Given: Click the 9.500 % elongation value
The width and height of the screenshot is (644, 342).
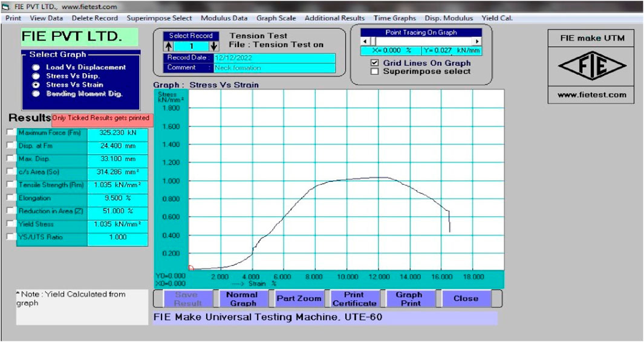Looking at the screenshot, I should (118, 198).
